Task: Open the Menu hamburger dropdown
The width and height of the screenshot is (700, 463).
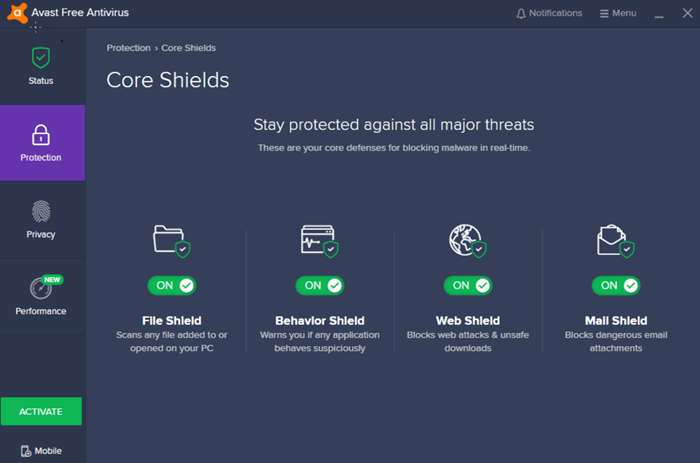Action: 618,14
